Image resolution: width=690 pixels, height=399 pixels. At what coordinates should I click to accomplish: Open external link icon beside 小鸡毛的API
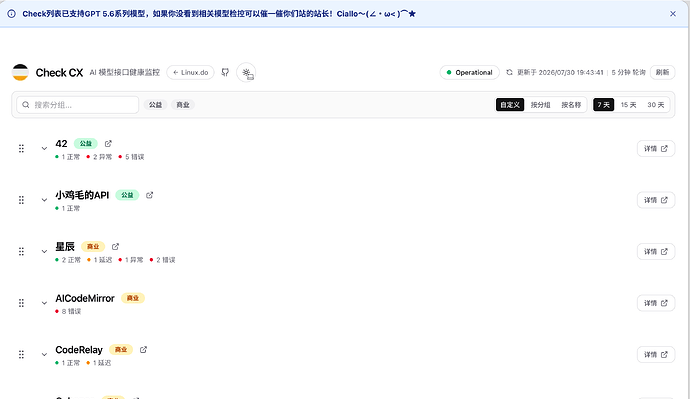[150, 195]
